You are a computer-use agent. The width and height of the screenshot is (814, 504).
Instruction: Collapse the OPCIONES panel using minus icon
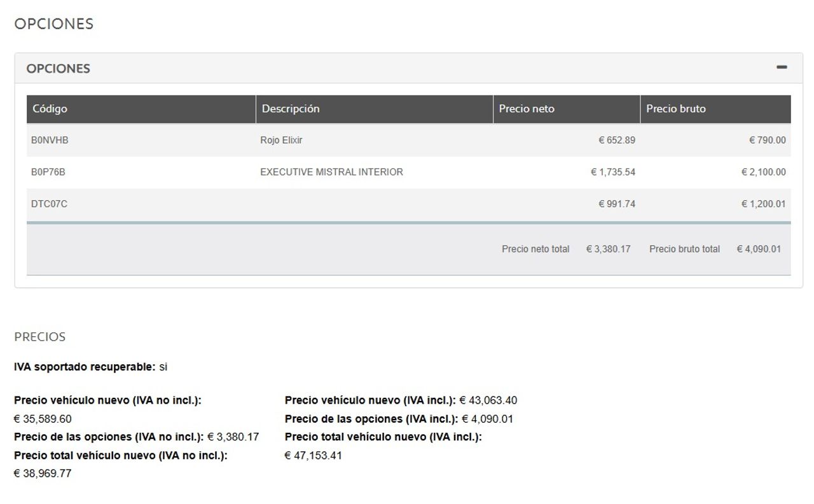(782, 67)
